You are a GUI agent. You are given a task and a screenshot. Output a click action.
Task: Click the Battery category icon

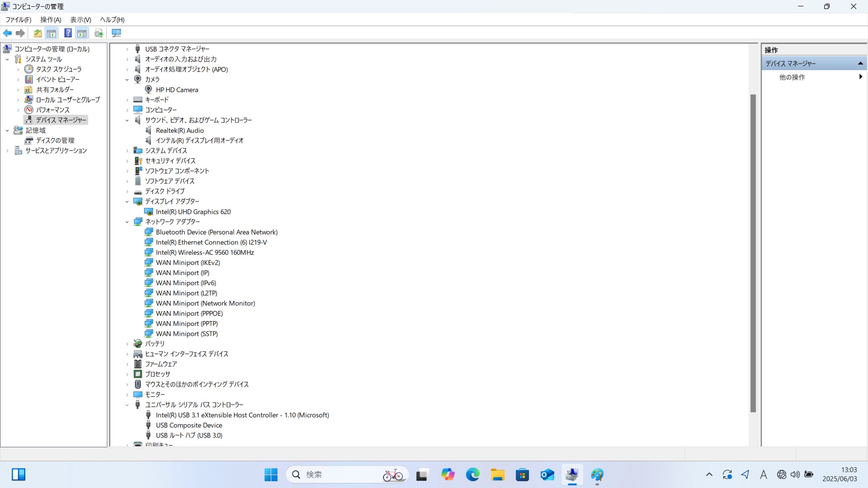pyautogui.click(x=138, y=343)
